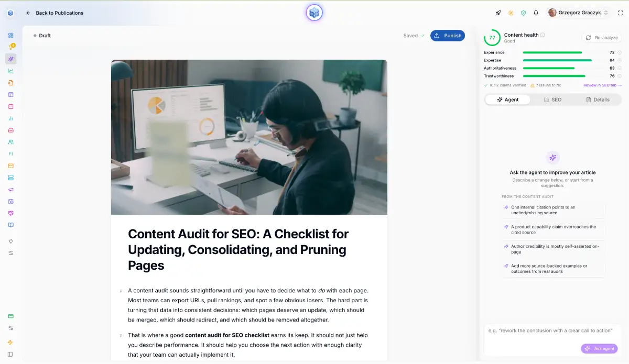Click the Draft status label
Image resolution: width=629 pixels, height=364 pixels.
pos(42,36)
